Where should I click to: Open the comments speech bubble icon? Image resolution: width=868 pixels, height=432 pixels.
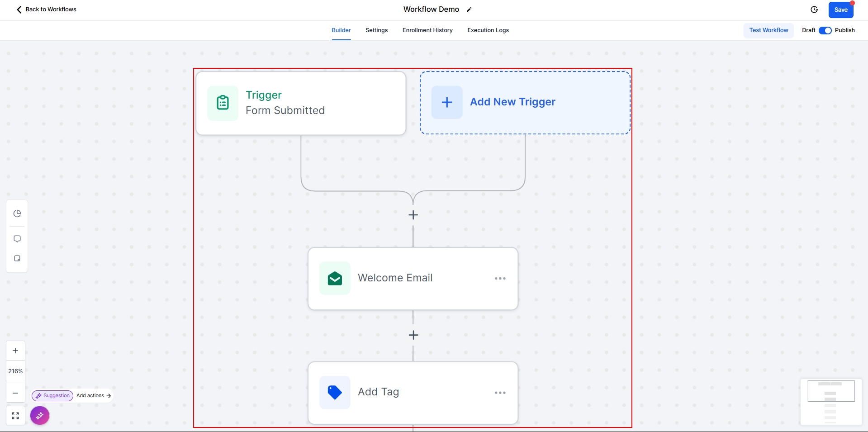pyautogui.click(x=17, y=239)
